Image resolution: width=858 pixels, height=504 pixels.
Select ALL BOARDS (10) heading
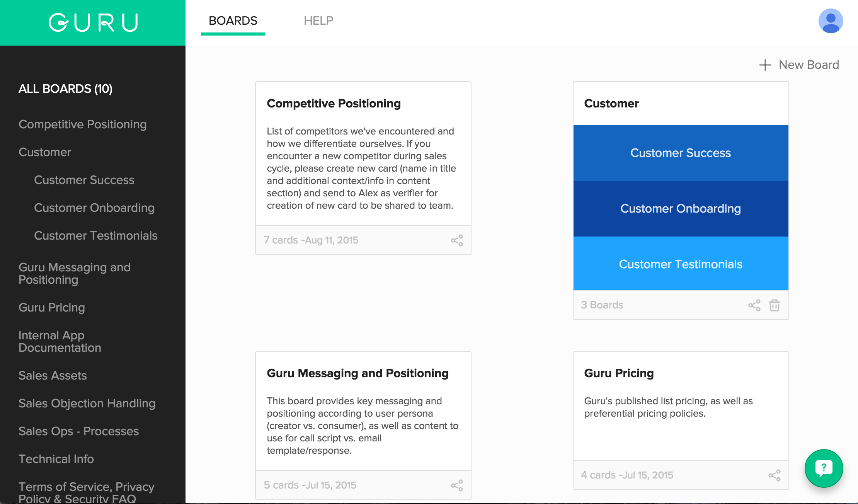(65, 89)
